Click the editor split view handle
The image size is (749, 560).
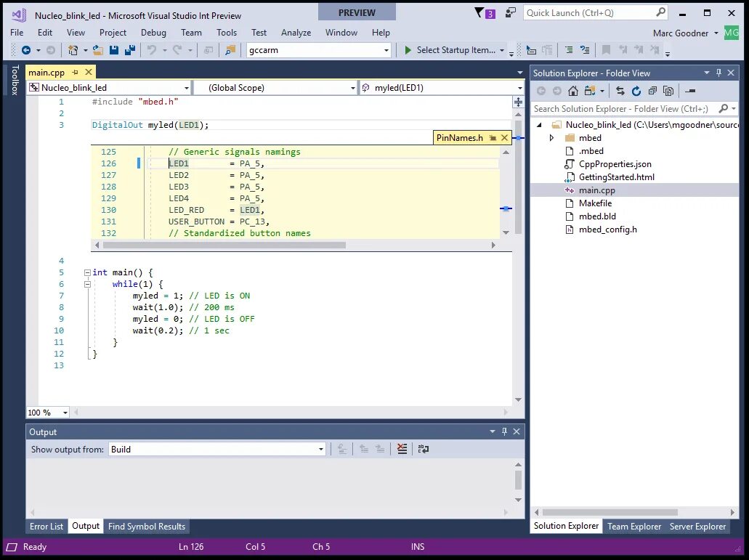(x=518, y=102)
